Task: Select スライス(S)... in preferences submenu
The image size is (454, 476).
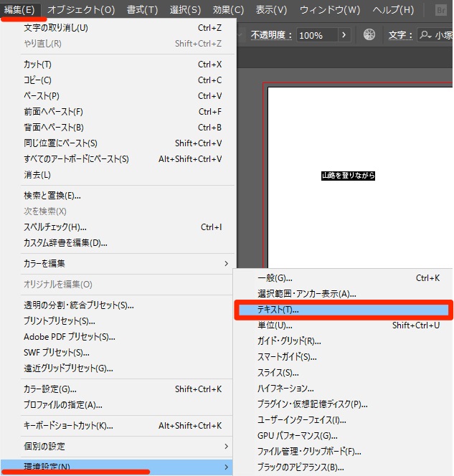Action: 343,373
